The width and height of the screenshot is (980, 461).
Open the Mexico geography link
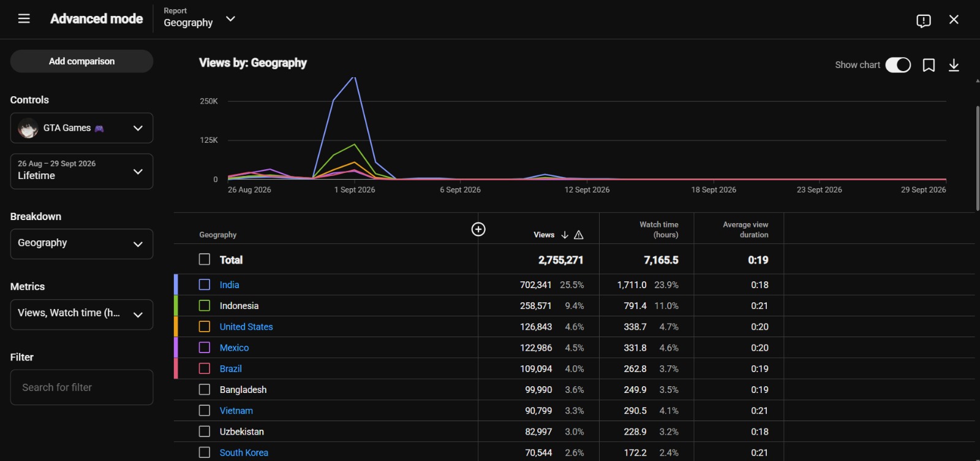[x=234, y=348]
